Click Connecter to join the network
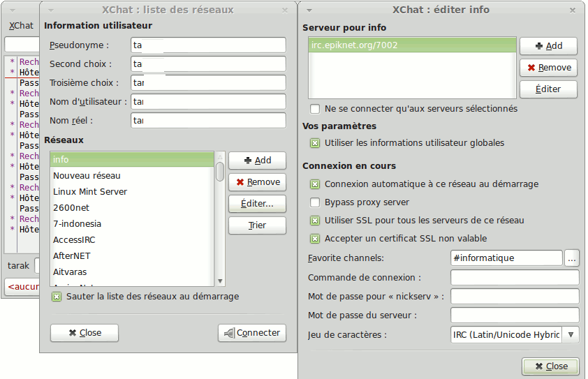The image size is (588, 379). click(252, 333)
